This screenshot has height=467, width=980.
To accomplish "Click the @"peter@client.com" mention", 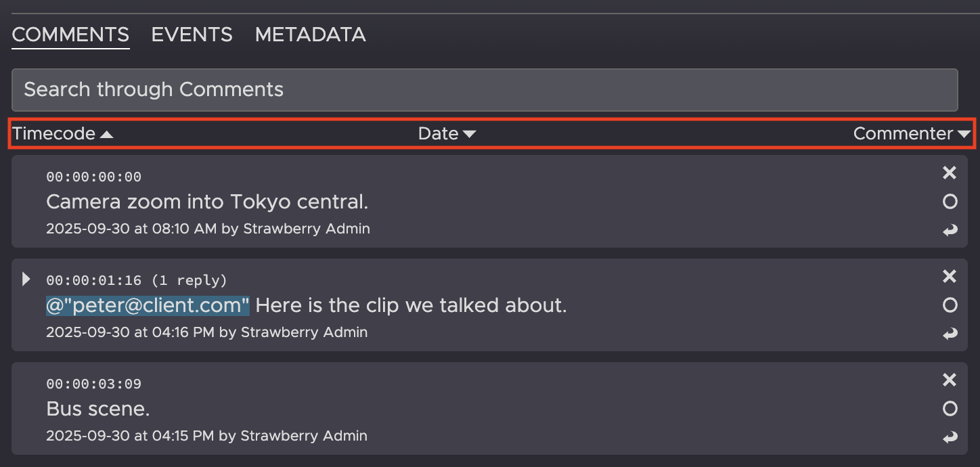I will [148, 306].
